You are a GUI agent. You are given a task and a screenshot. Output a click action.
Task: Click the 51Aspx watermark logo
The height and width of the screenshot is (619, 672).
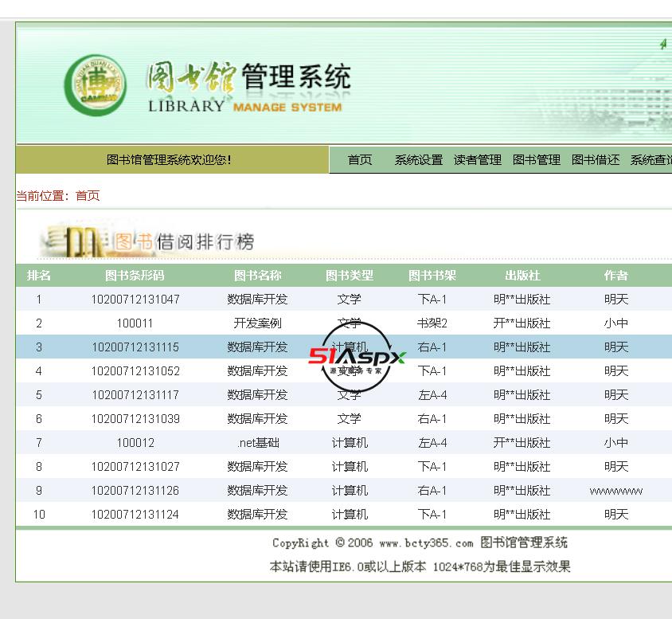tap(357, 356)
